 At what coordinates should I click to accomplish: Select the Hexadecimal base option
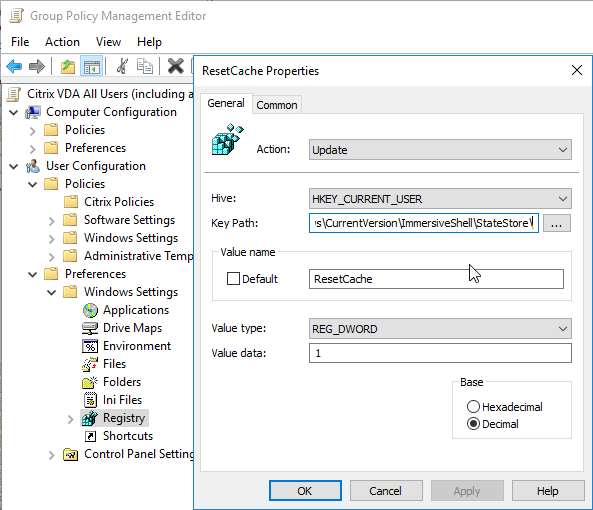tap(473, 407)
